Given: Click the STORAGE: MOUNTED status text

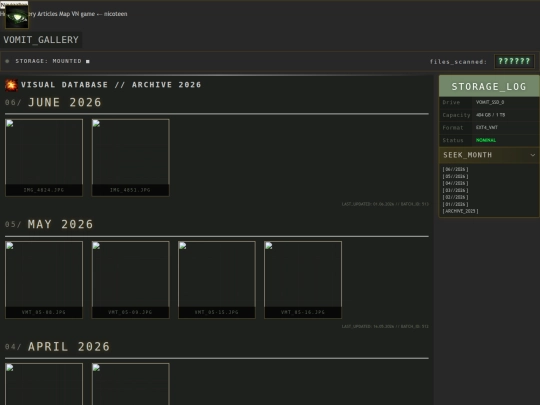Looking at the screenshot, I should pos(48,61).
